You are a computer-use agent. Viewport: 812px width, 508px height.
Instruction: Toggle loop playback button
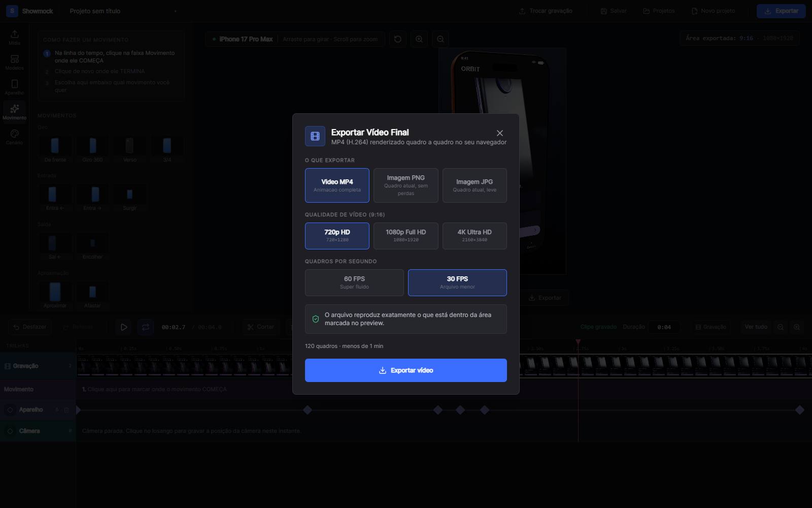coord(146,327)
